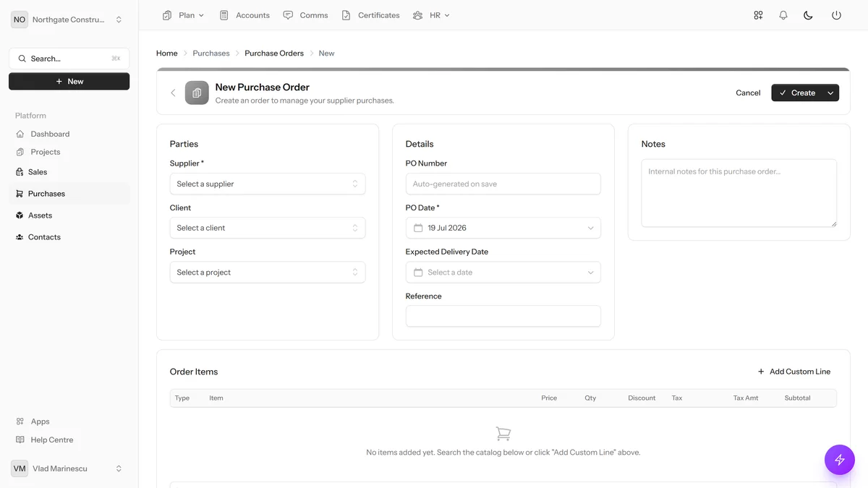The image size is (868, 488).
Task: Open the Select a client dropdown
Action: pyautogui.click(x=268, y=228)
